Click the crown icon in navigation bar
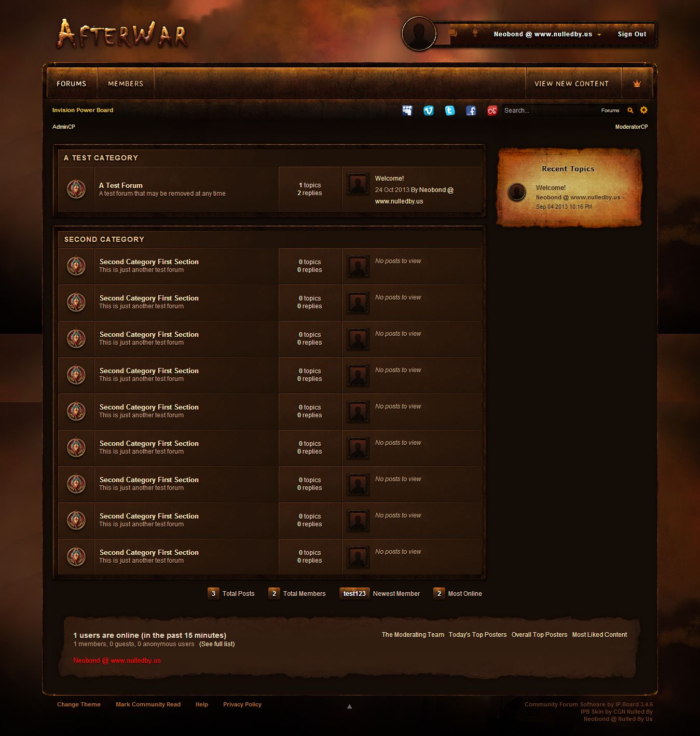The height and width of the screenshot is (736, 700). pos(637,84)
